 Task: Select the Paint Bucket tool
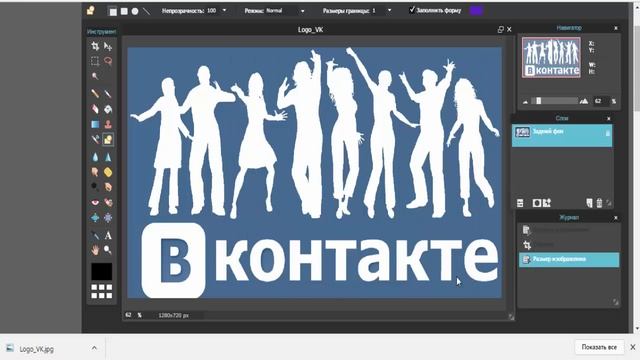tap(108, 109)
